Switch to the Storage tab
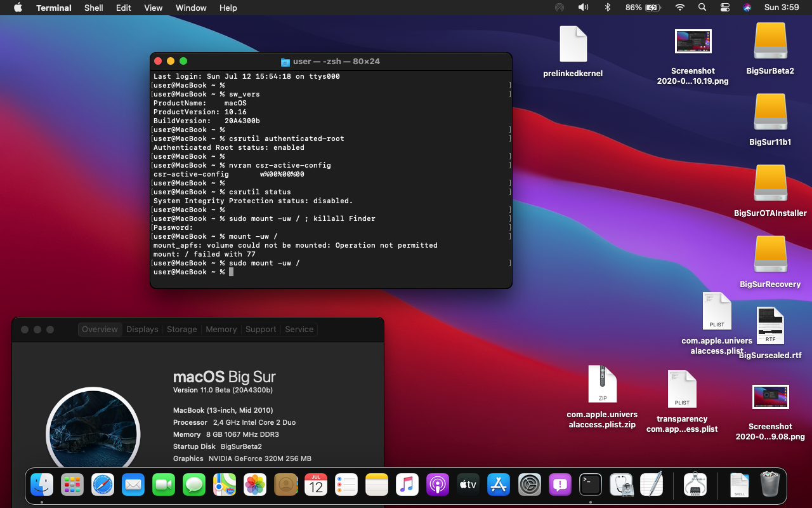The height and width of the screenshot is (508, 812). [181, 329]
